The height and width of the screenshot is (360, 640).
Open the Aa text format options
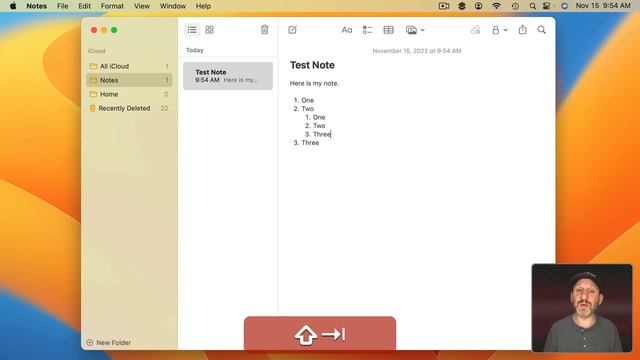(x=347, y=30)
